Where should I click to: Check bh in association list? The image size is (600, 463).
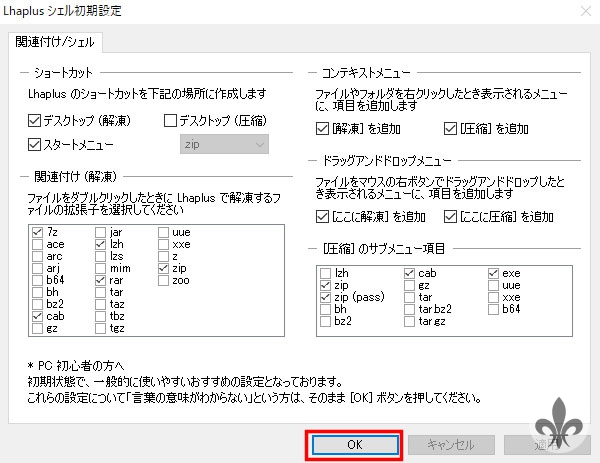tap(37, 292)
